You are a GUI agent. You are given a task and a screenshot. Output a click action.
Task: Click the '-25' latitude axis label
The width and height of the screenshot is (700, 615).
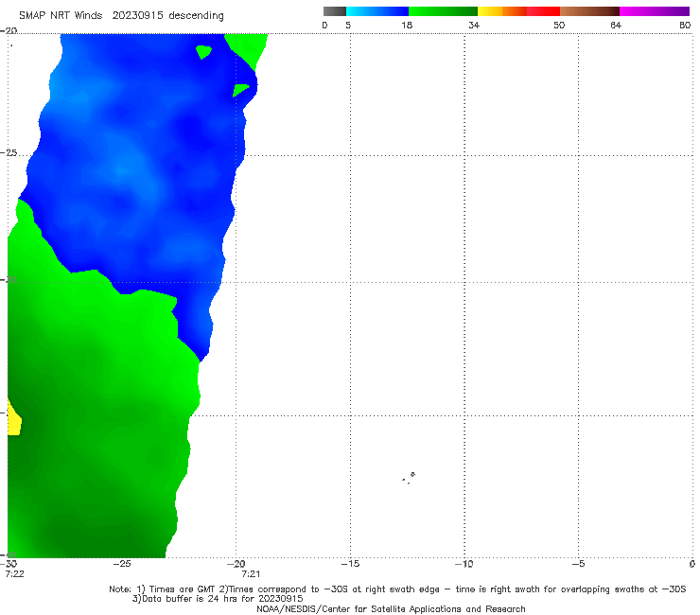pyautogui.click(x=9, y=153)
